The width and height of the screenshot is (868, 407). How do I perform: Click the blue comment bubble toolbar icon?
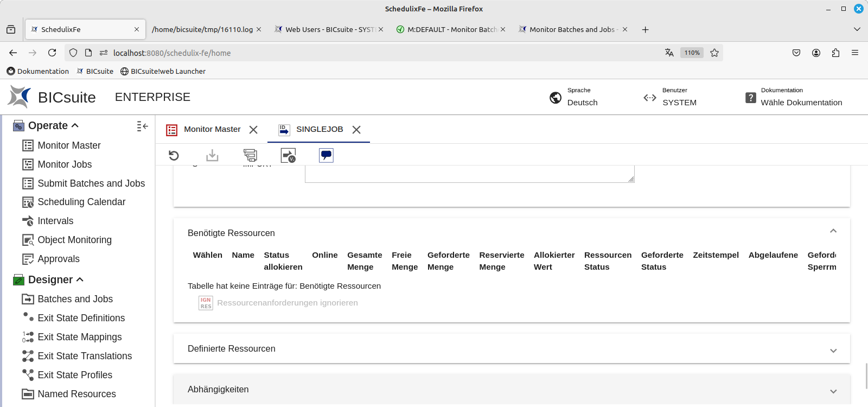pyautogui.click(x=326, y=156)
